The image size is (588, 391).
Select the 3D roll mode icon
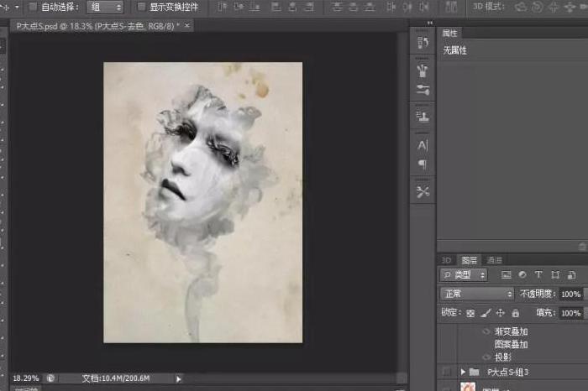[x=537, y=7]
